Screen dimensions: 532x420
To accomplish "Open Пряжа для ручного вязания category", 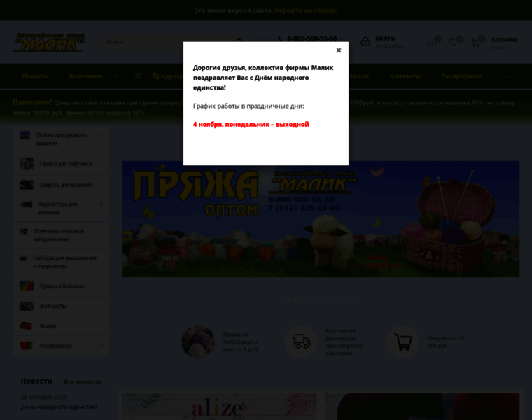I will tap(62, 139).
